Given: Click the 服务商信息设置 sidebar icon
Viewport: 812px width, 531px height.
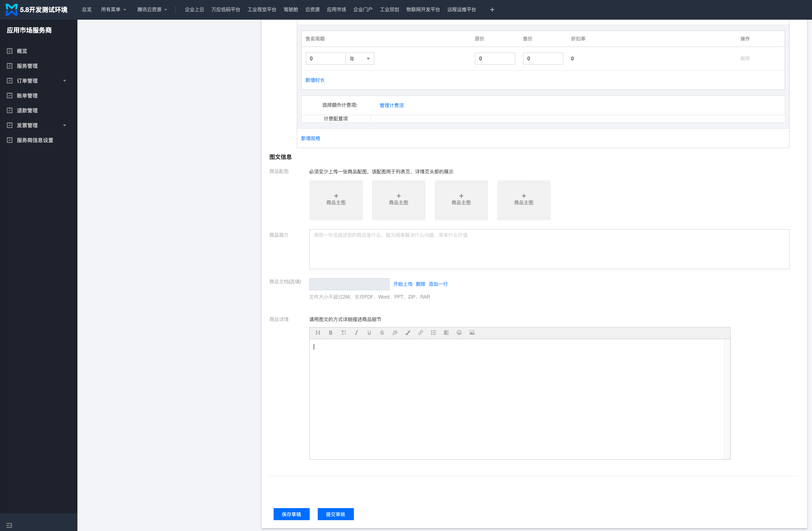Looking at the screenshot, I should pos(10,140).
